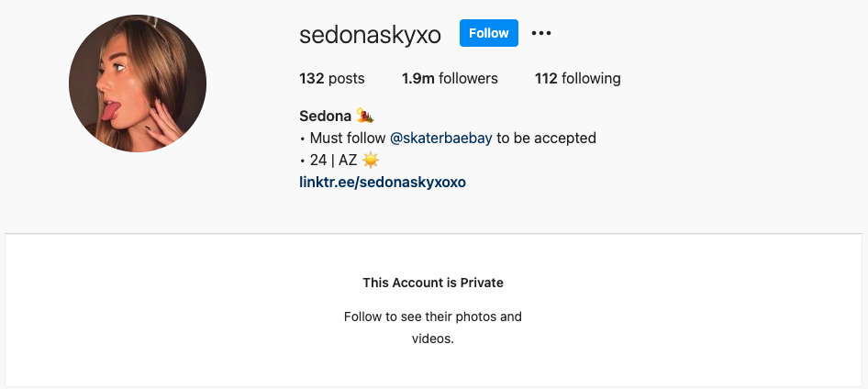868x389 pixels.
Task: Click the word "followers" in the stats row
Action: click(468, 79)
